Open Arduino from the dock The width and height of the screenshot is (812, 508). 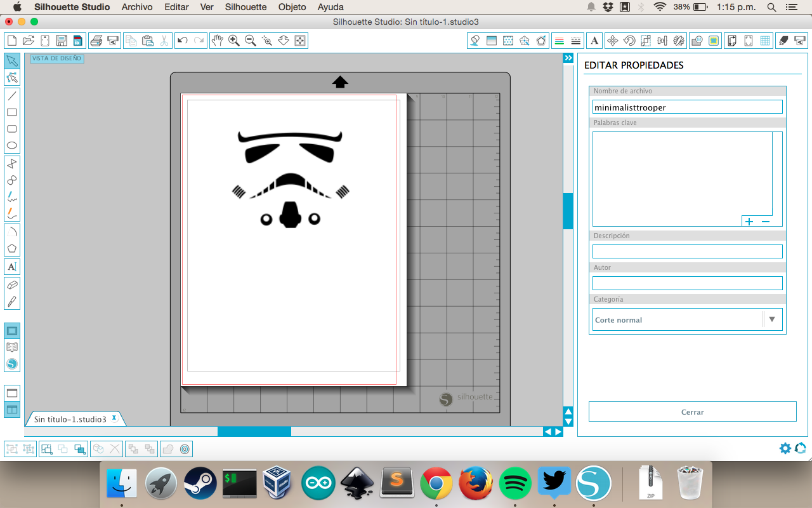[317, 483]
